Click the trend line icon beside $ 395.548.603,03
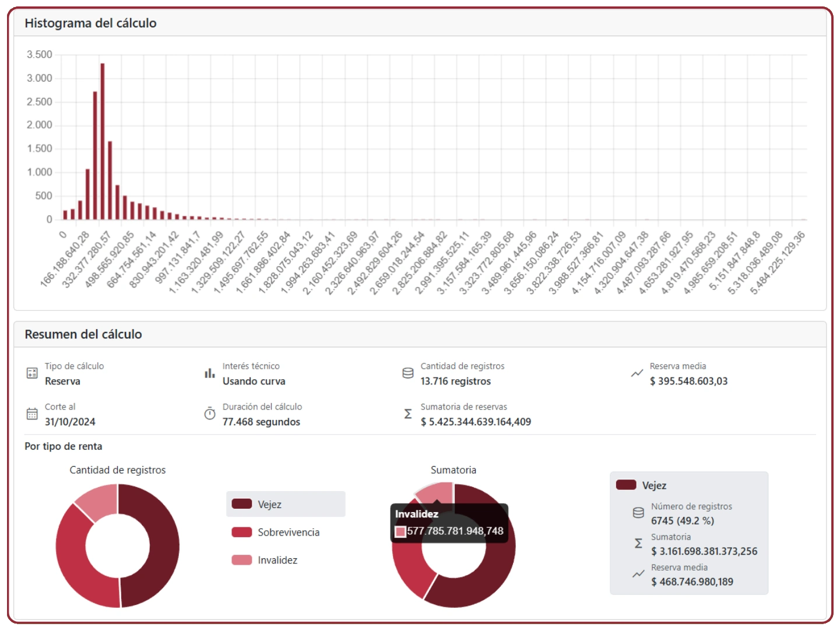840x630 pixels. [x=637, y=373]
